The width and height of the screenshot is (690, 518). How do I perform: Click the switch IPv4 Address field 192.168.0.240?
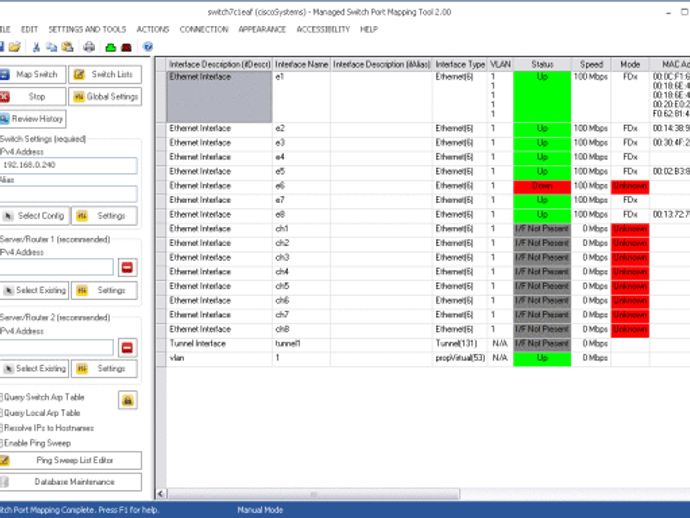69,165
